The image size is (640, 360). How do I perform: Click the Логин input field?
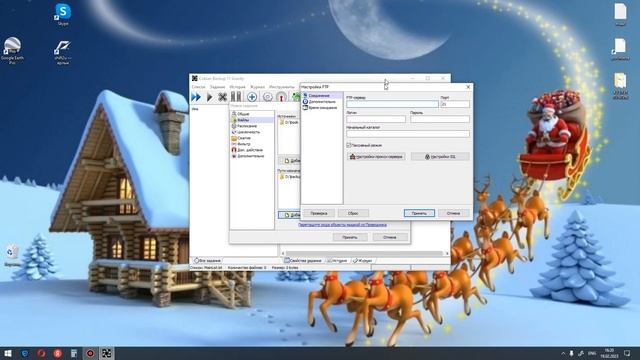tap(376, 119)
